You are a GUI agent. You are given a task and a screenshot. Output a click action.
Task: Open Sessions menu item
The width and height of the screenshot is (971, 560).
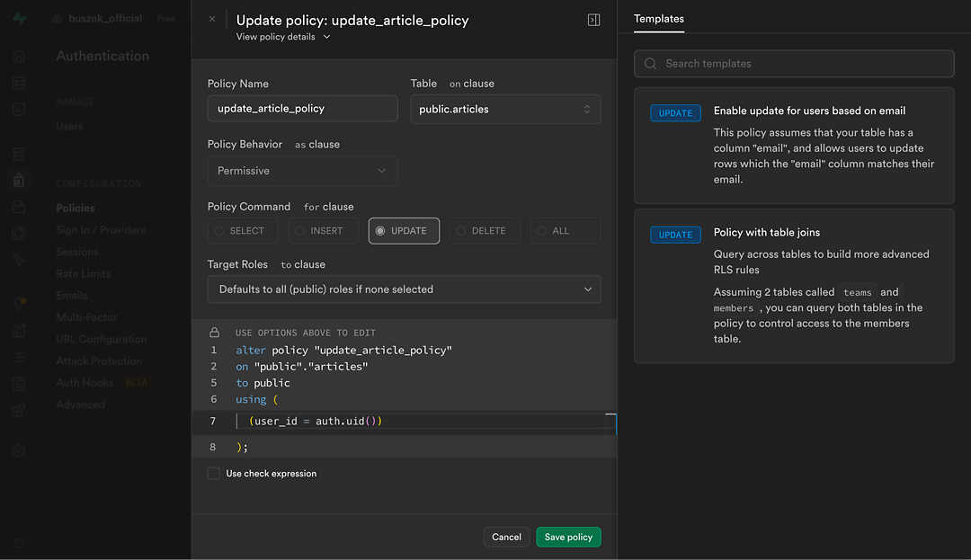(76, 252)
